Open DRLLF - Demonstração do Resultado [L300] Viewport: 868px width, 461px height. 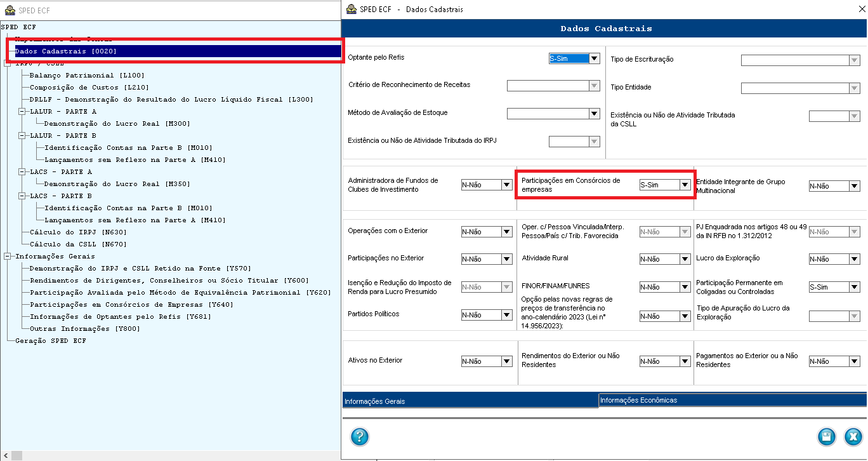coord(171,99)
